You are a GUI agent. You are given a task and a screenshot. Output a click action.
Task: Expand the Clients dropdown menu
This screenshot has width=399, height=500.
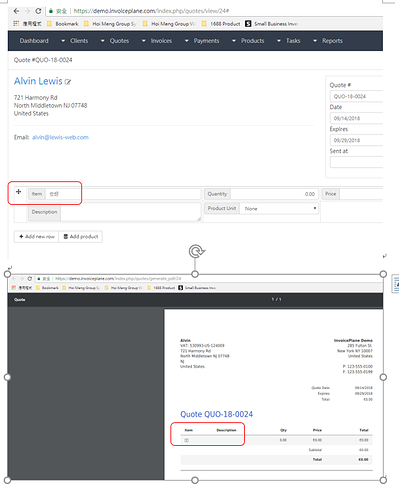[75, 41]
